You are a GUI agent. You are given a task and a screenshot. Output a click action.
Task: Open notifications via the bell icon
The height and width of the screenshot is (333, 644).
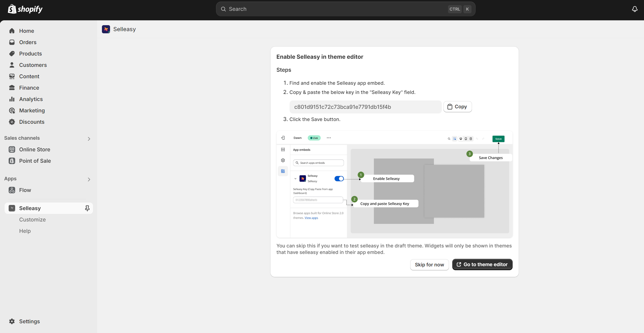[635, 9]
